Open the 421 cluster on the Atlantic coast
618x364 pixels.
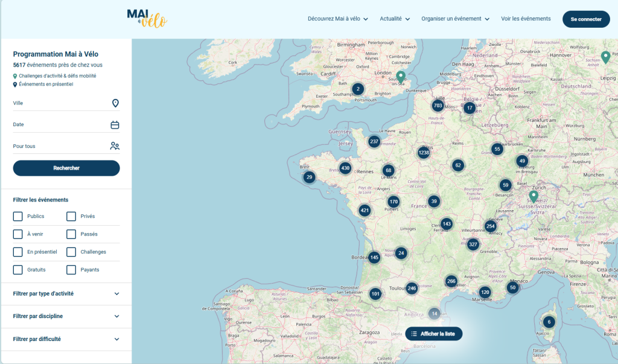pyautogui.click(x=365, y=210)
